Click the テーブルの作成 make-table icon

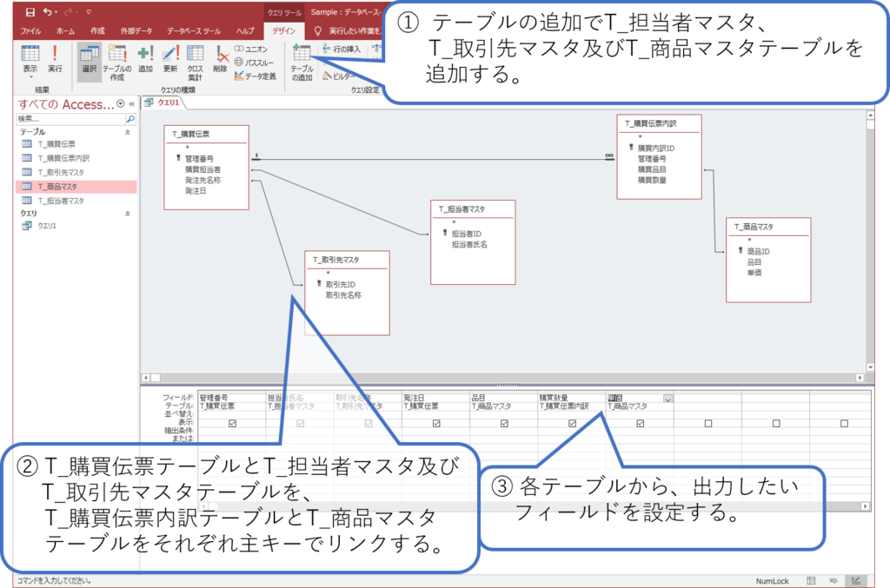(x=117, y=63)
